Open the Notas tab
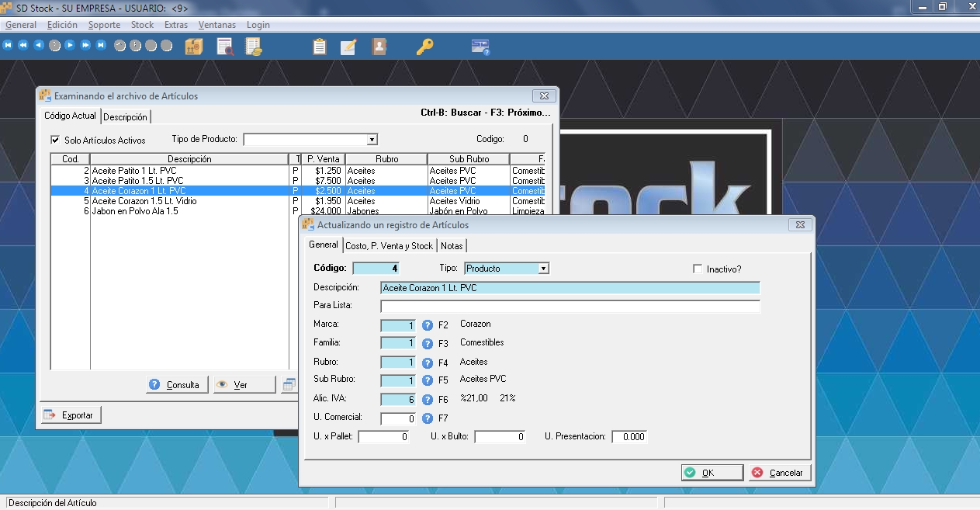Screen dimensions: 980x510 click(x=452, y=246)
